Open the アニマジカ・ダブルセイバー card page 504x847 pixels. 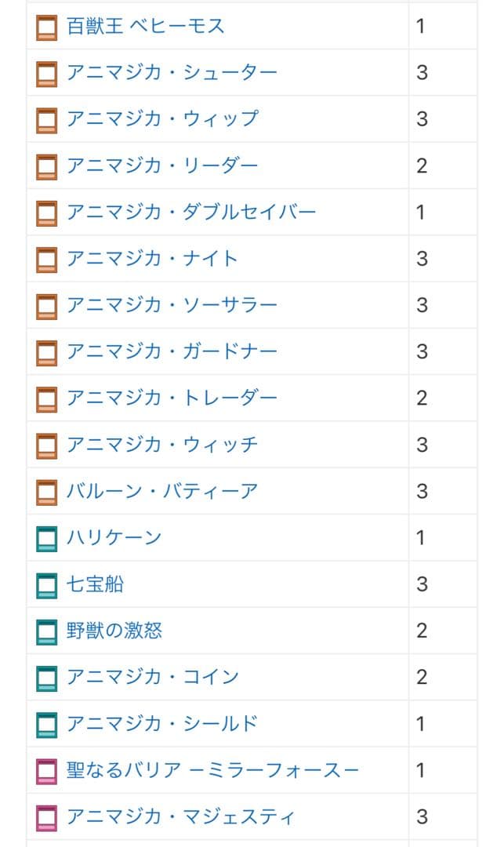point(191,212)
